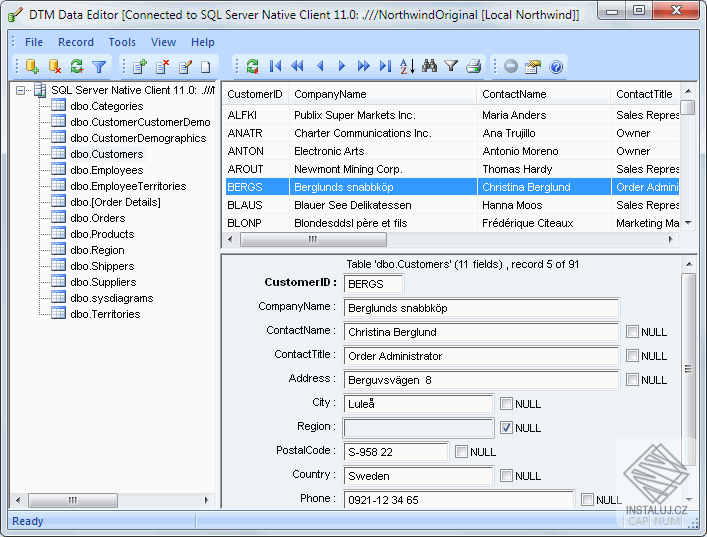
Task: Toggle NULL checkbox for Address
Action: click(x=632, y=380)
